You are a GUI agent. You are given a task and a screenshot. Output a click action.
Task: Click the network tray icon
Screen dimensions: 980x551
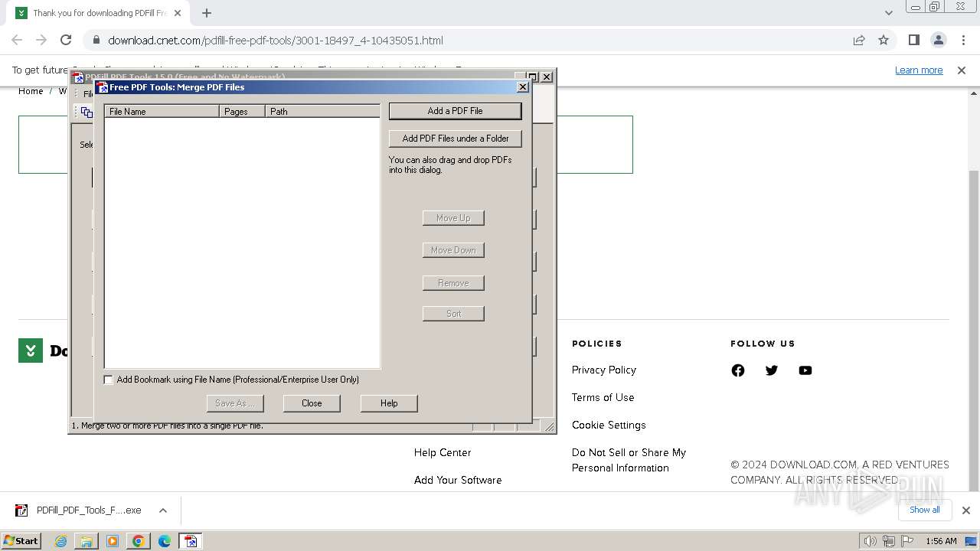pyautogui.click(x=889, y=541)
